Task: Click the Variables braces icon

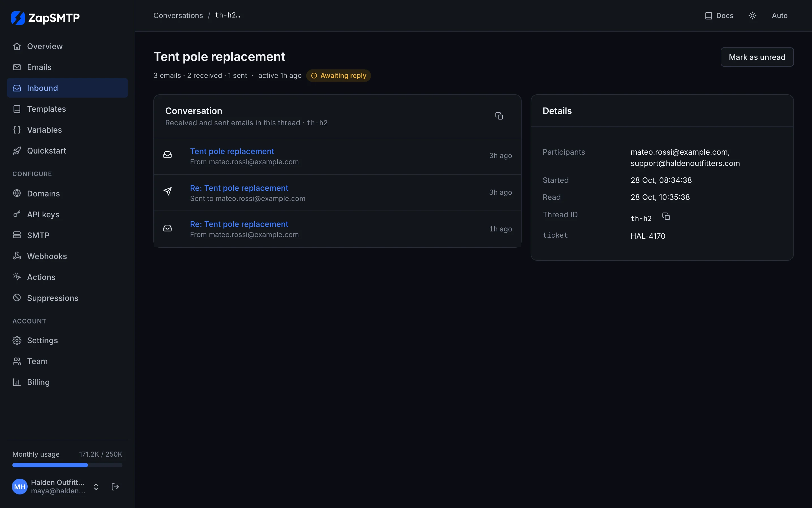Action: point(17,130)
